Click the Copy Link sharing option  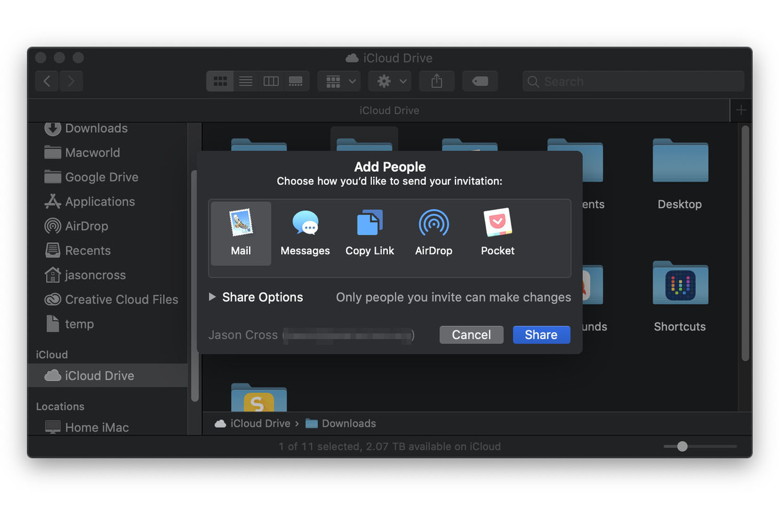(370, 233)
